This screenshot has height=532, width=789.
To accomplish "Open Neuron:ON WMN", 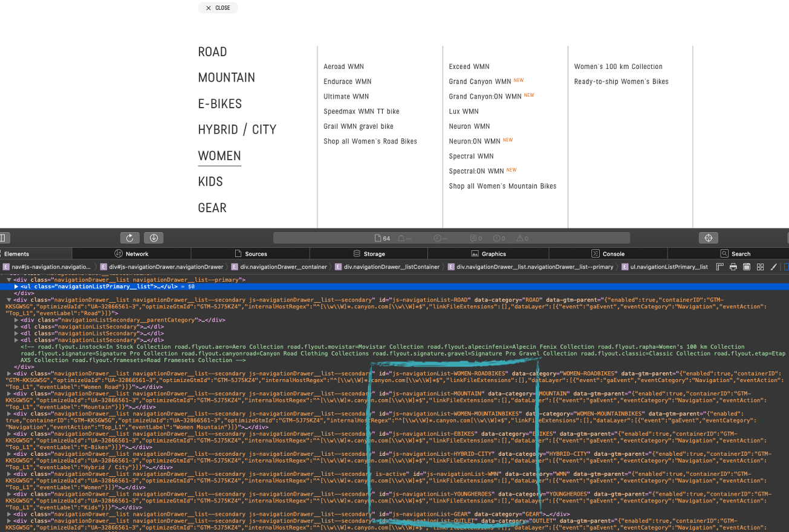I will (x=475, y=141).
